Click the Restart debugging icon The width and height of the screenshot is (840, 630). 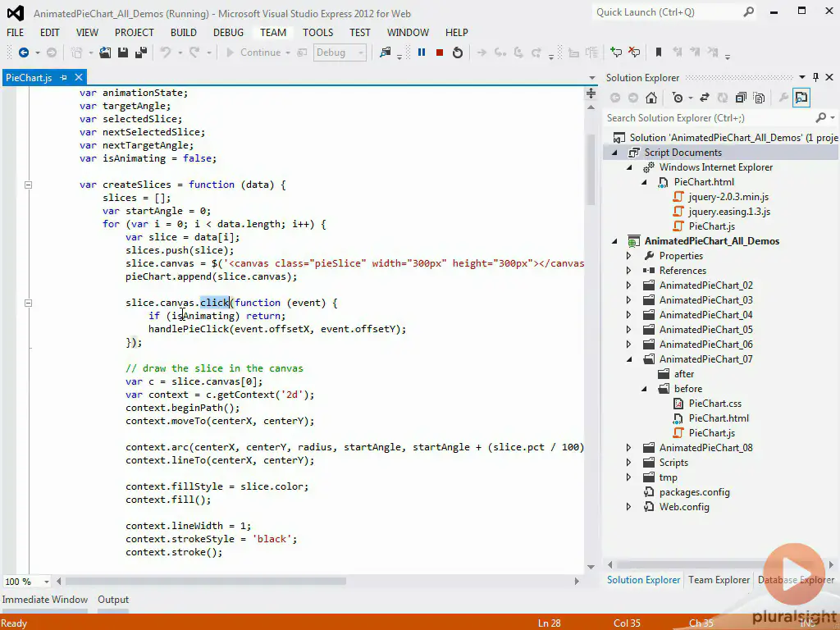click(x=458, y=52)
